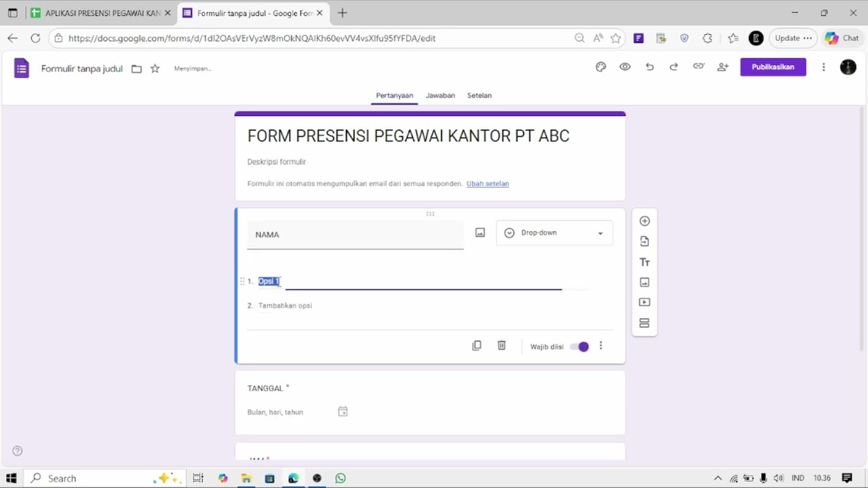Open a new browser tab

[x=342, y=13]
